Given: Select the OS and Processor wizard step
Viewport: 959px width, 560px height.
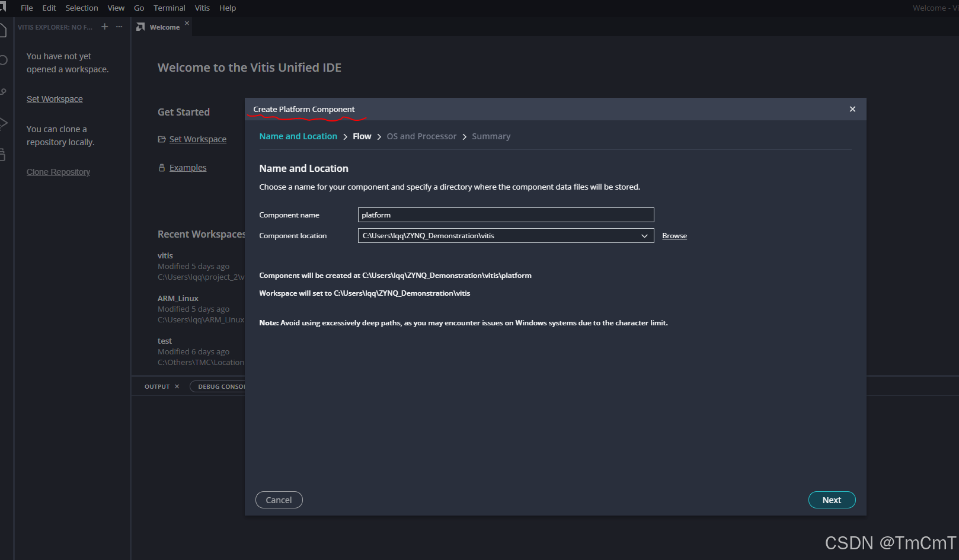Looking at the screenshot, I should click(421, 136).
